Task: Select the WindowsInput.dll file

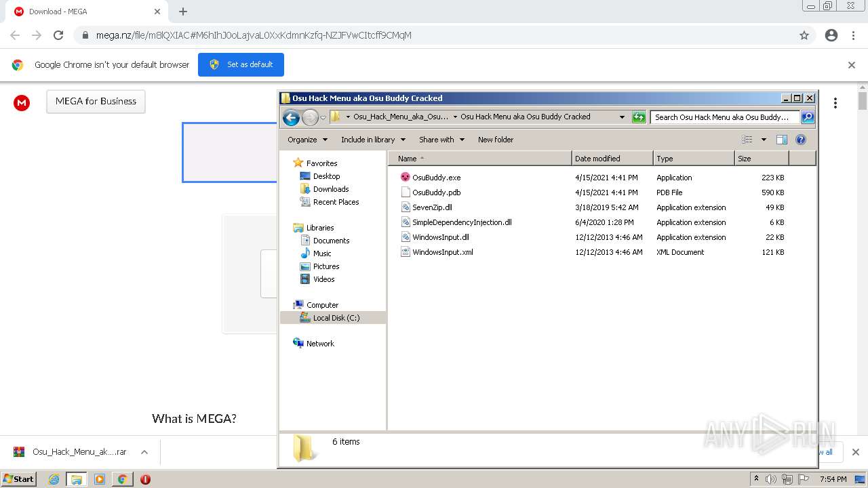Action: pos(440,237)
